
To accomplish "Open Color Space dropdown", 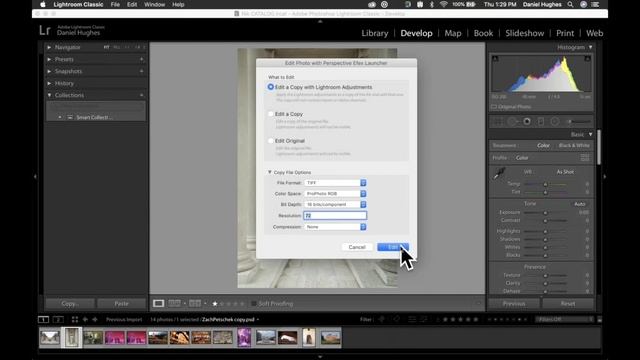I will (335, 193).
